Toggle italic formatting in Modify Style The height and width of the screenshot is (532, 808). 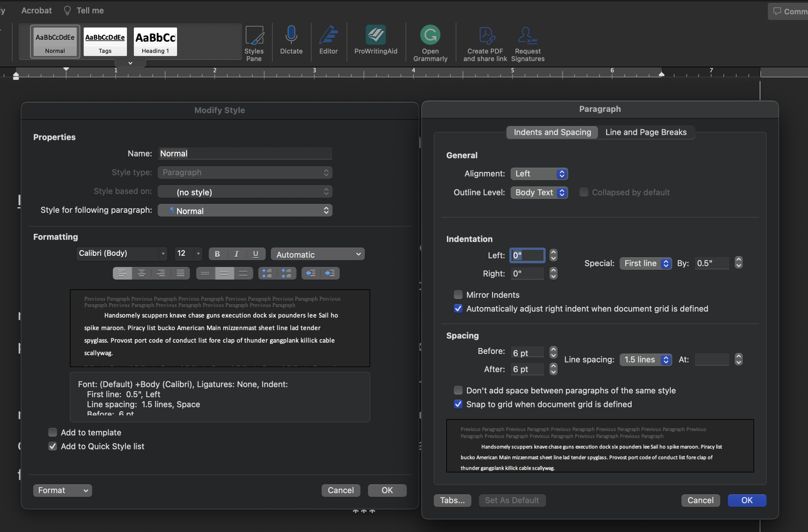point(236,254)
